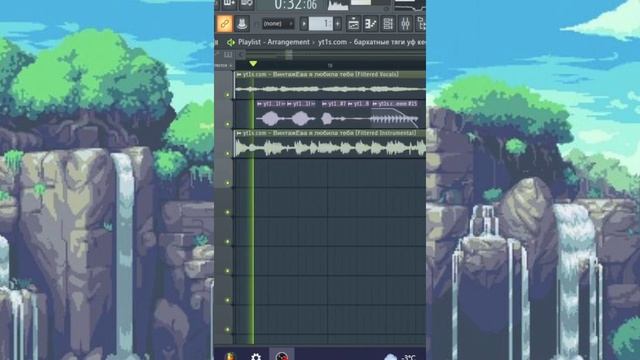Open the FL Studio fruit taskbar icon

(x=230, y=357)
